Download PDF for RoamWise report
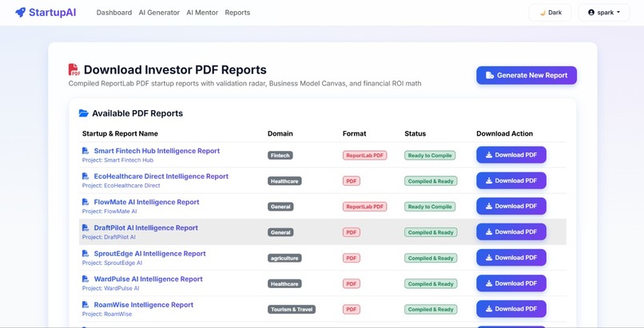The height and width of the screenshot is (328, 644). point(511,309)
